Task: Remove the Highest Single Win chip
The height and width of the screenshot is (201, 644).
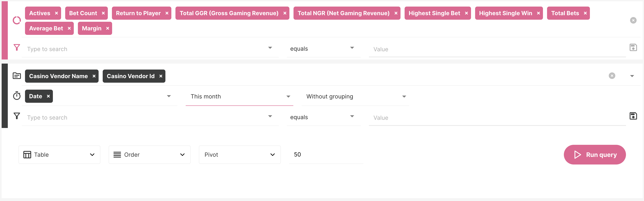Action: point(538,13)
